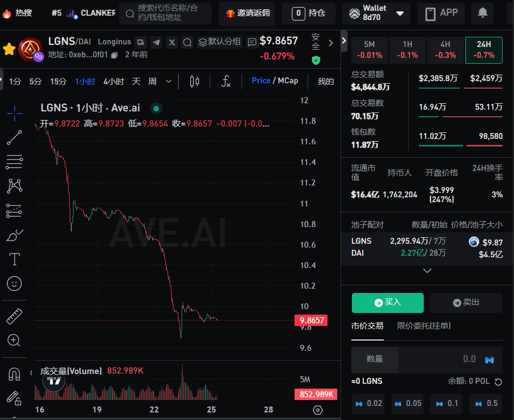Toggle the magnet snap mode
The width and height of the screenshot is (514, 420).
coord(14,374)
